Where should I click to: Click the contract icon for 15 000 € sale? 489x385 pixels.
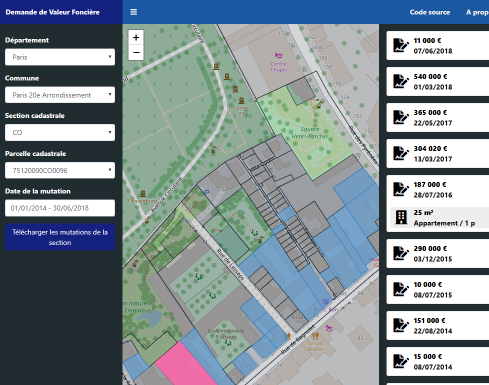400,362
